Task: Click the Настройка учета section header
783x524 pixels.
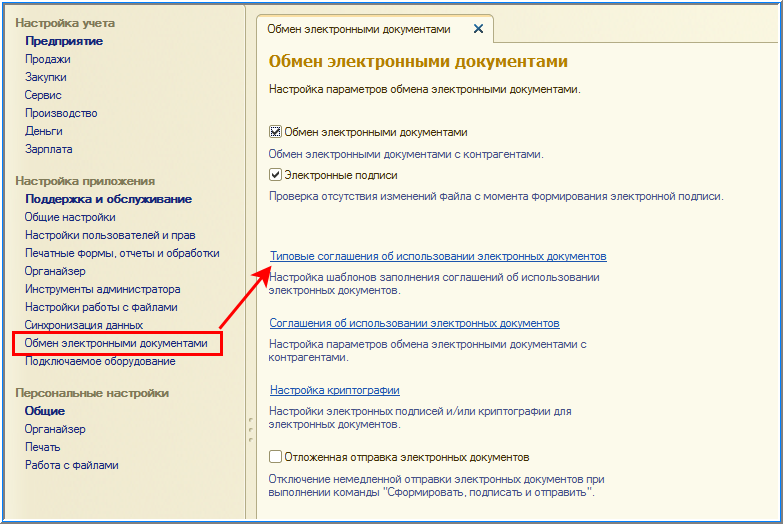Action: click(65, 23)
